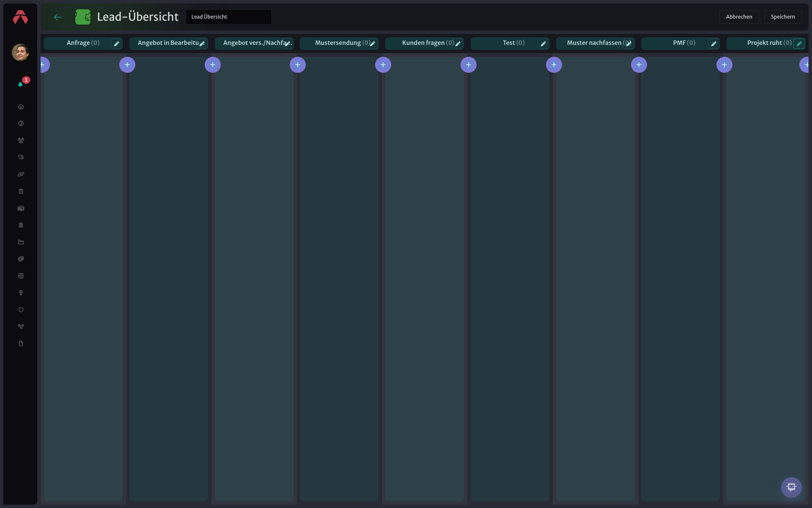Add column between Test and Muster nachfassen
The height and width of the screenshot is (508, 812).
tap(554, 65)
